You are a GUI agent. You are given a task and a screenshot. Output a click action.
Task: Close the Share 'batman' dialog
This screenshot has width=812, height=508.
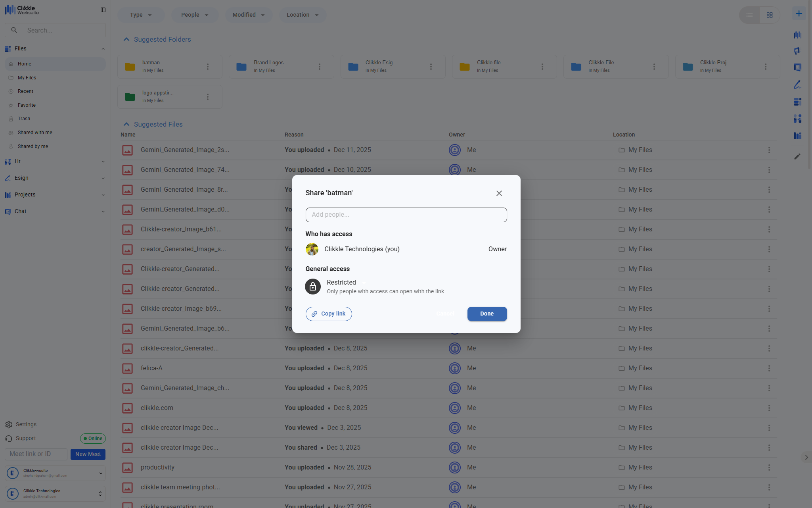[x=499, y=193]
